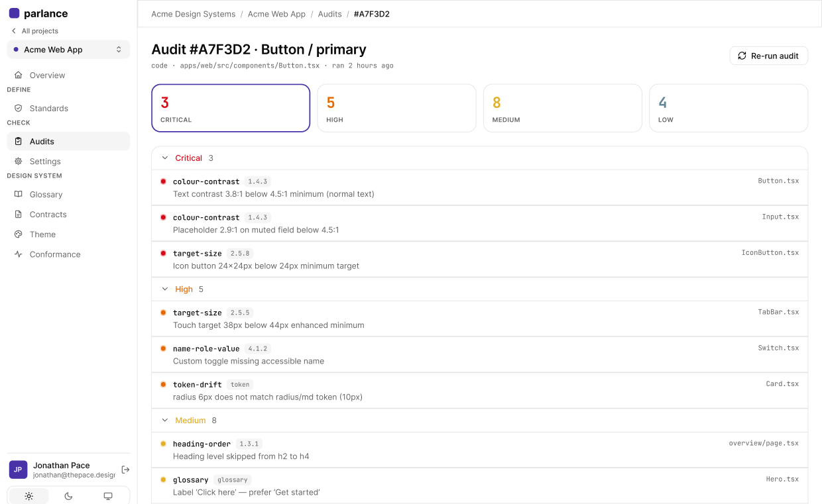This screenshot has width=822, height=504.
Task: Open target-size finding for TabBar.tsx
Action: point(479,319)
